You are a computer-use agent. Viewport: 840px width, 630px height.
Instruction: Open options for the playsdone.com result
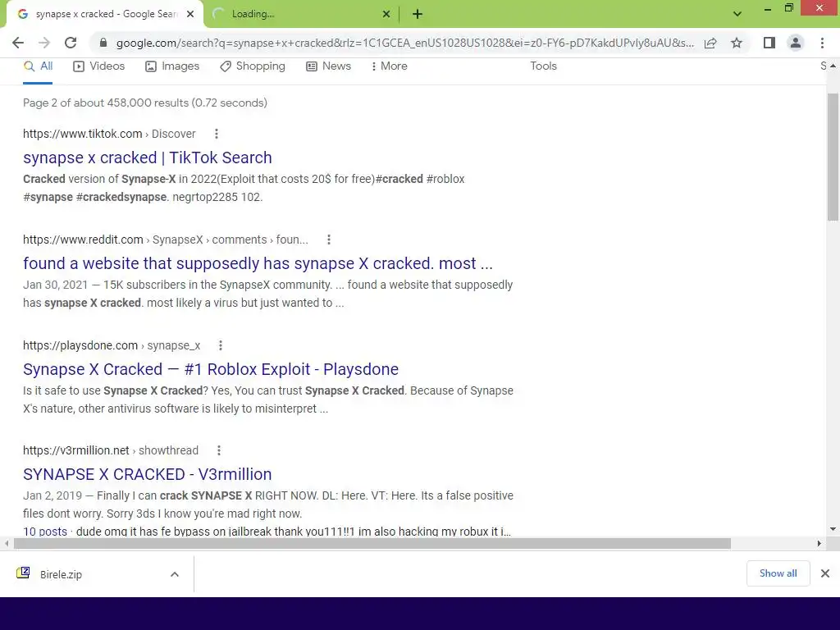click(x=220, y=345)
